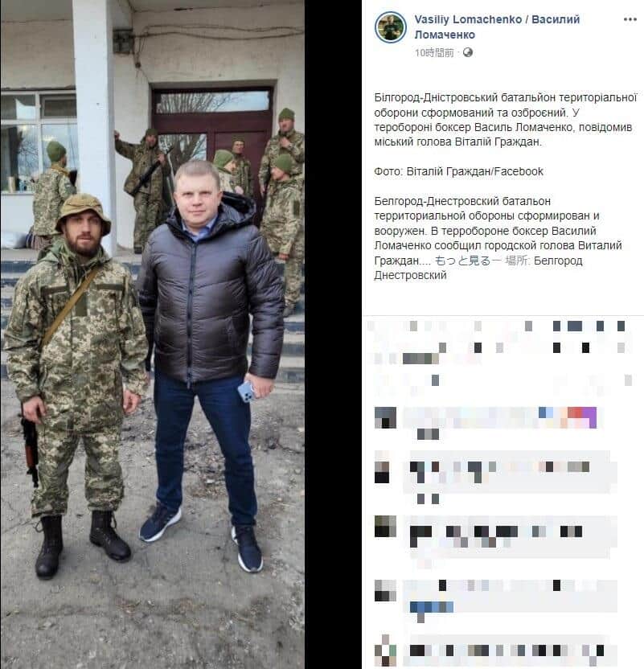
Task: Click the third blurred commenter avatar
Action: (385, 526)
